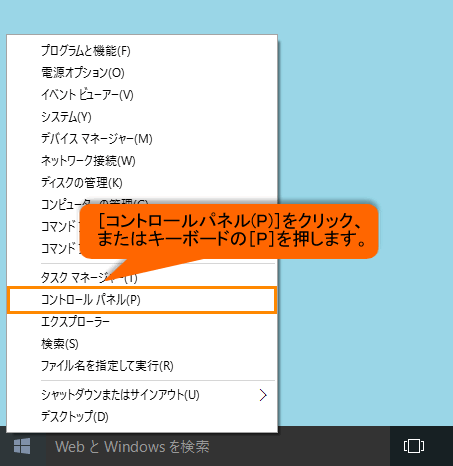Select 検索(S) menu item

142,344
